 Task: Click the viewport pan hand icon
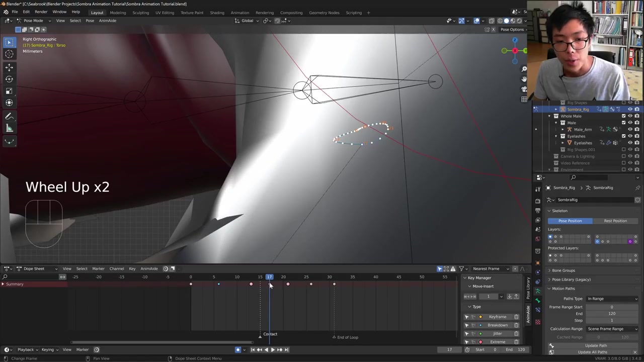[x=524, y=79]
